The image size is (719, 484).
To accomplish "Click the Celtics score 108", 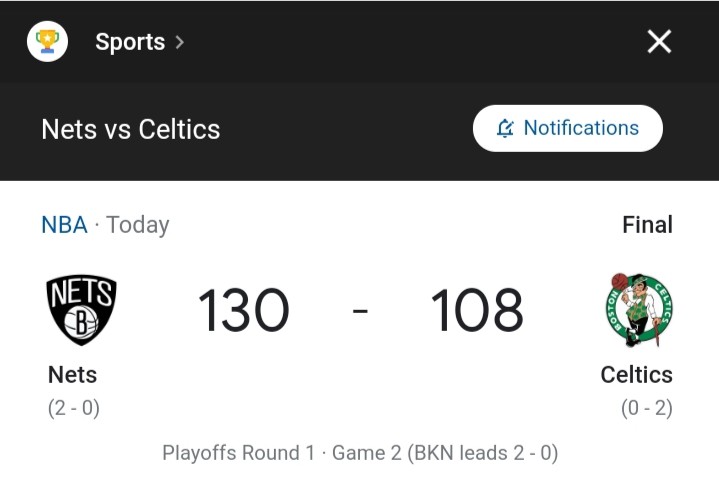I will [x=477, y=310].
